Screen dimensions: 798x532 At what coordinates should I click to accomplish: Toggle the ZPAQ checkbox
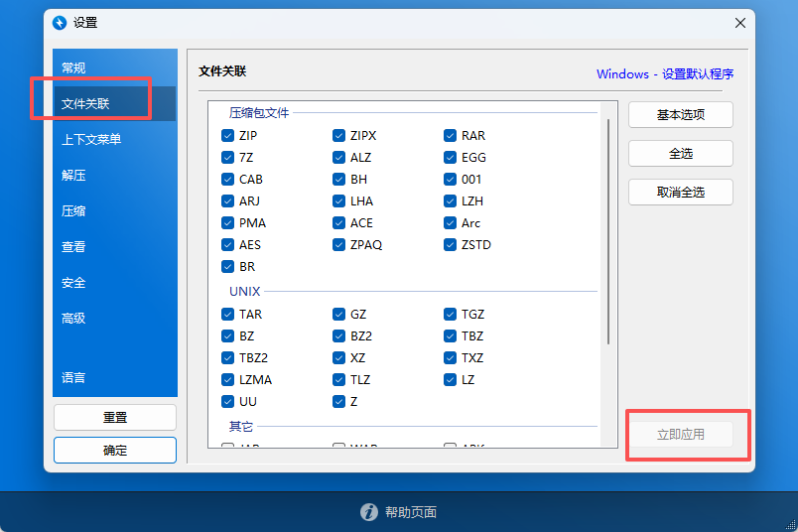click(339, 245)
